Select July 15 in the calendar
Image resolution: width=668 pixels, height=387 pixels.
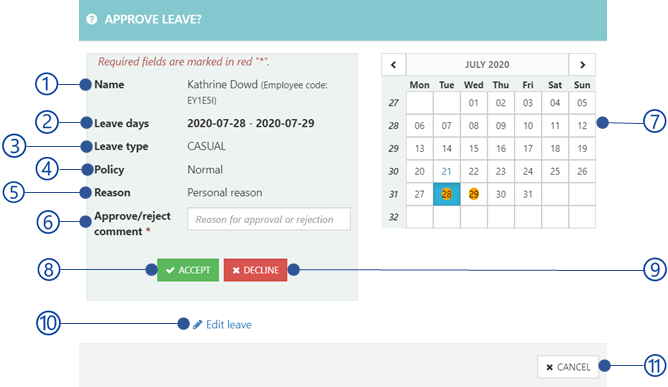[474, 149]
